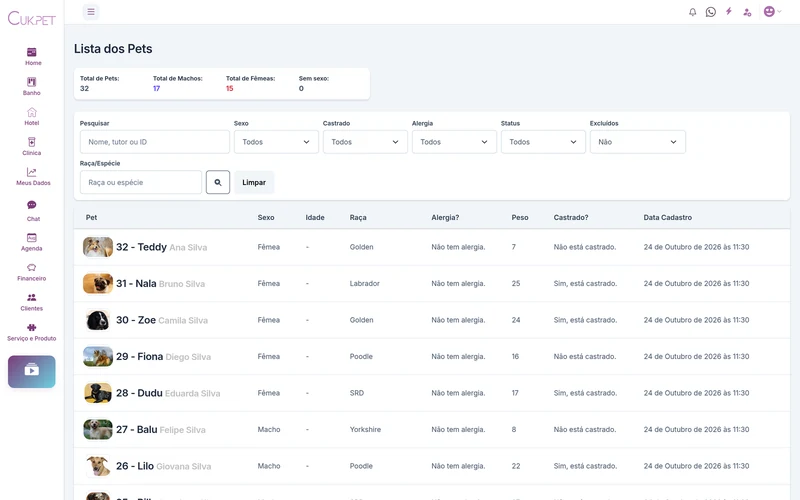The image size is (800, 500).
Task: Open the WhatsApp icon in header
Action: [x=711, y=12]
